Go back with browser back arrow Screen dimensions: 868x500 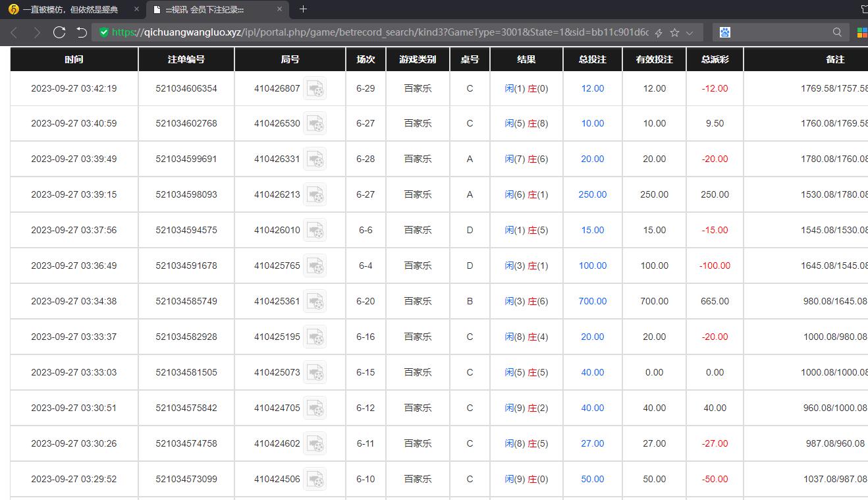[x=14, y=32]
